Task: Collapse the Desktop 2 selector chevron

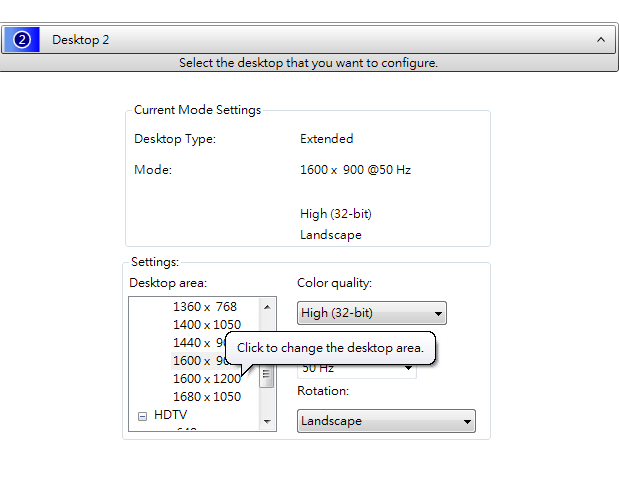Action: tap(601, 39)
